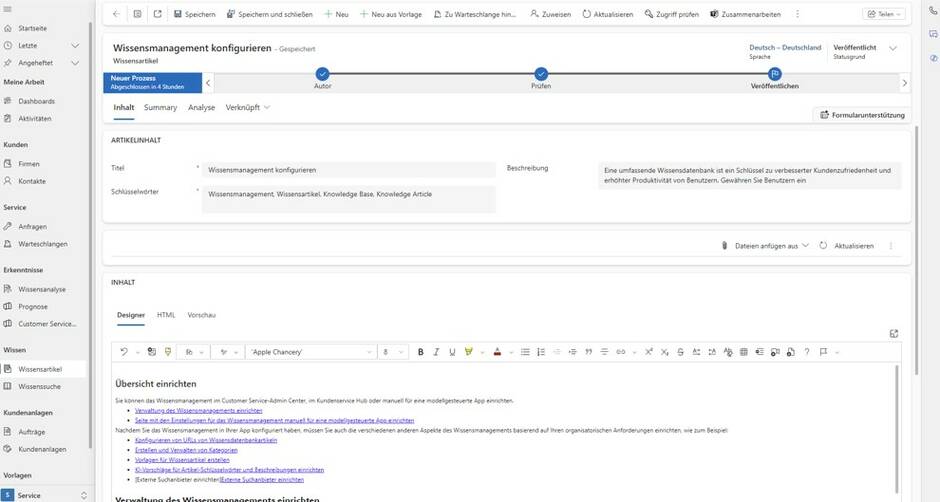This screenshot has height=502, width=940.
Task: Save with the Speichern button
Action: pos(194,14)
